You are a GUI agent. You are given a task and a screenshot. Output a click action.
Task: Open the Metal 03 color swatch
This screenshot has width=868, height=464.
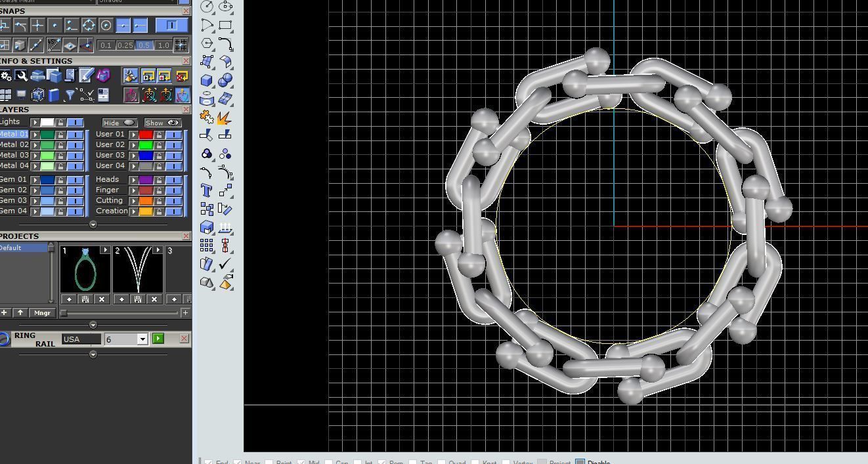[x=47, y=156]
